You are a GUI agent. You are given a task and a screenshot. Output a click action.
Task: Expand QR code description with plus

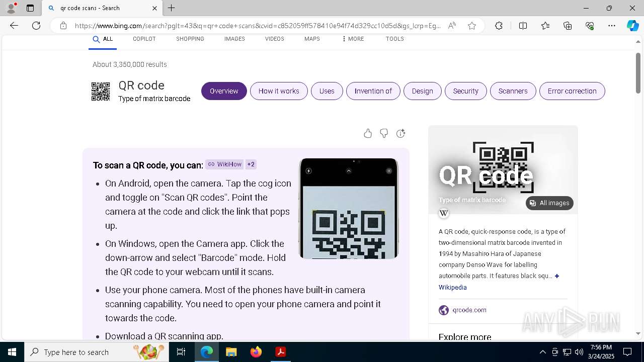tap(557, 276)
